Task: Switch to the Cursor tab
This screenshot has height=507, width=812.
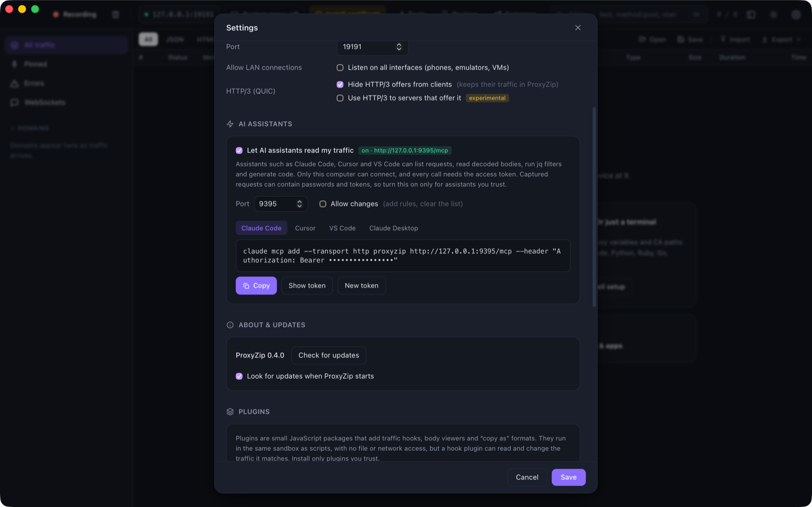Action: (305, 228)
